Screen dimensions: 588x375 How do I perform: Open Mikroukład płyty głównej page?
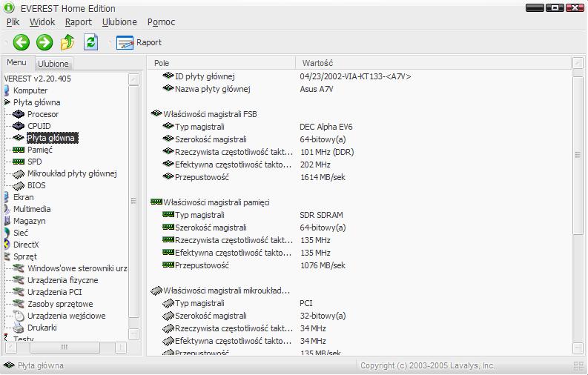click(x=72, y=173)
